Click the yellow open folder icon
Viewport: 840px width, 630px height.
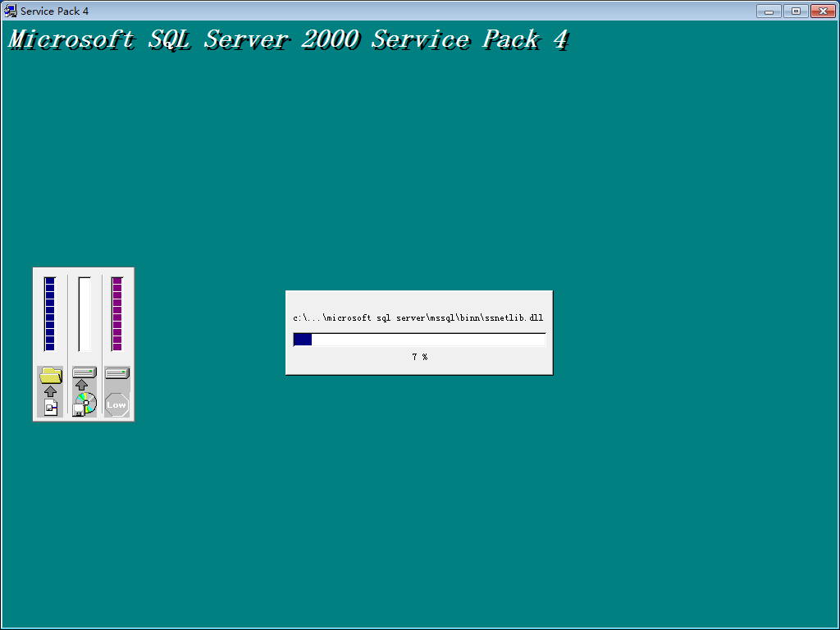click(50, 375)
